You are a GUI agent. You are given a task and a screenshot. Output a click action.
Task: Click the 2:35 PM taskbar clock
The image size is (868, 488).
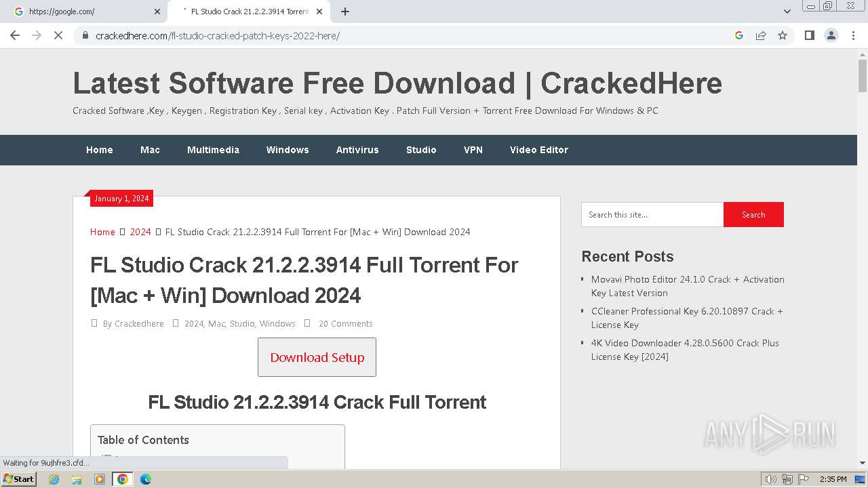(x=833, y=479)
